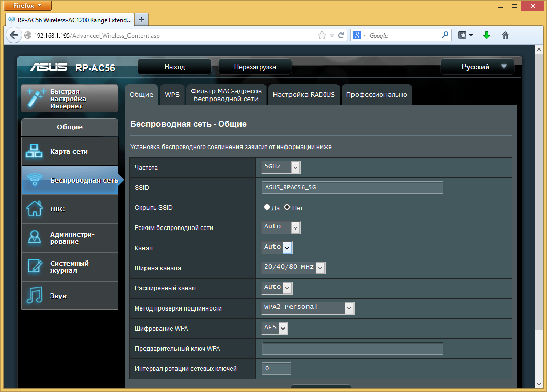Image resolution: width=547 pixels, height=392 pixels.
Task: Select the Беспроводная сеть sidebar item
Action: click(x=70, y=180)
